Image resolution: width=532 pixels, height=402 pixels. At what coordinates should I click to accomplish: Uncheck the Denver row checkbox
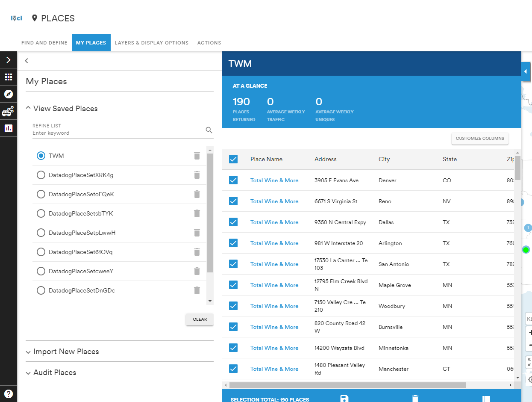click(233, 180)
